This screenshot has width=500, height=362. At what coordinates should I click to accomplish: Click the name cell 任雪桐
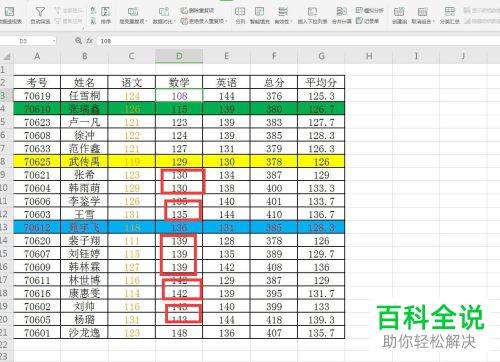[84, 96]
